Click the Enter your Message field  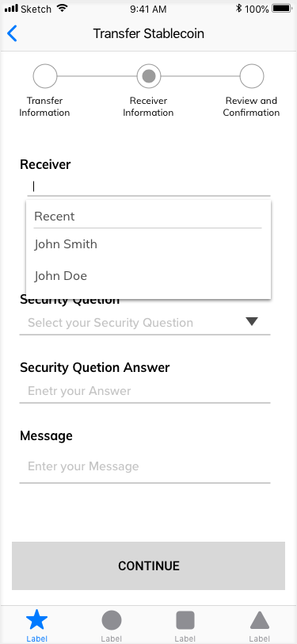point(145,466)
